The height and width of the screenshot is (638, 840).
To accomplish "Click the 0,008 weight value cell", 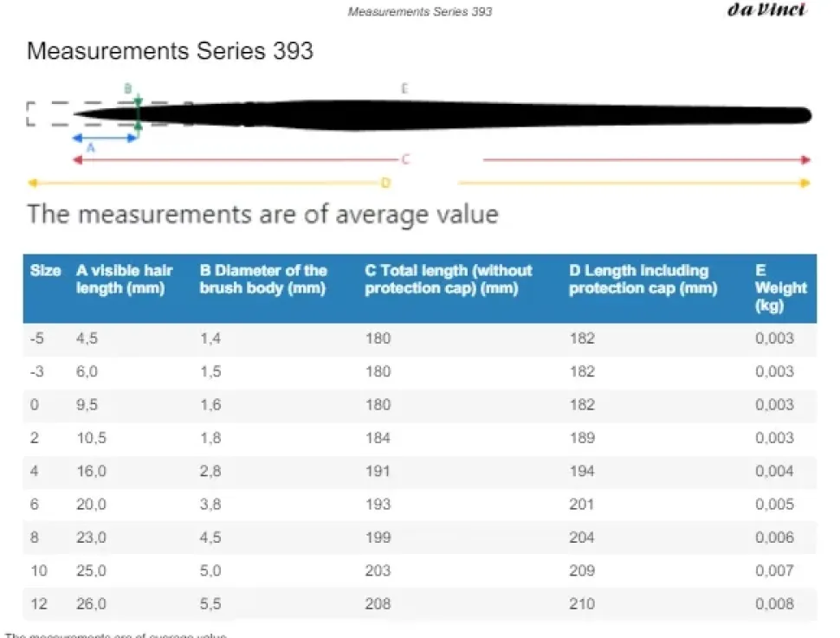I will (x=773, y=603).
